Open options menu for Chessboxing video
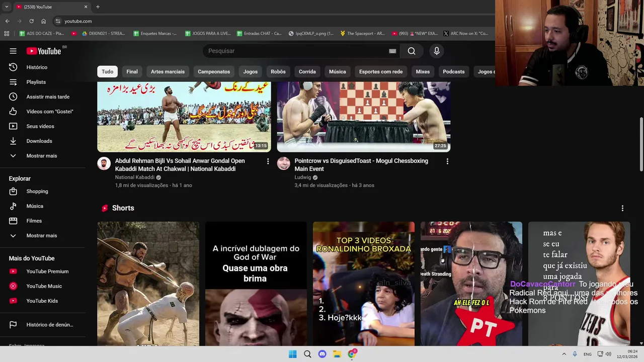 (447, 161)
